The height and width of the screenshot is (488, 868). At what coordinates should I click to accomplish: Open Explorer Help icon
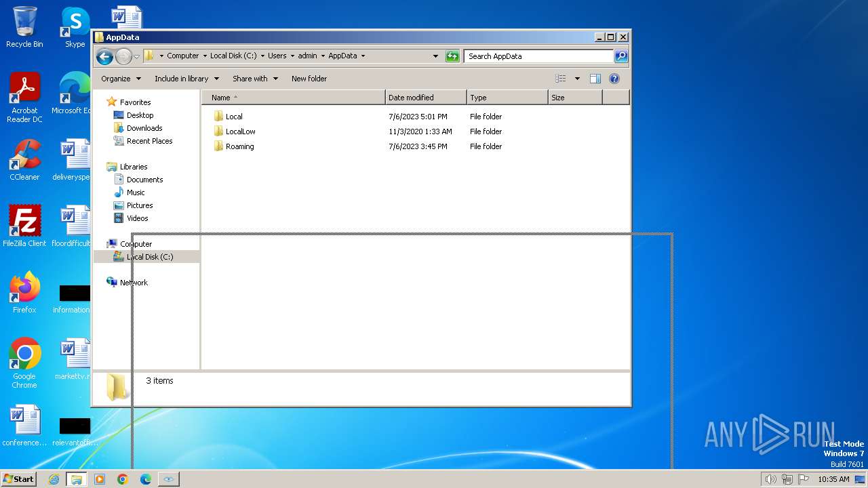pyautogui.click(x=614, y=79)
